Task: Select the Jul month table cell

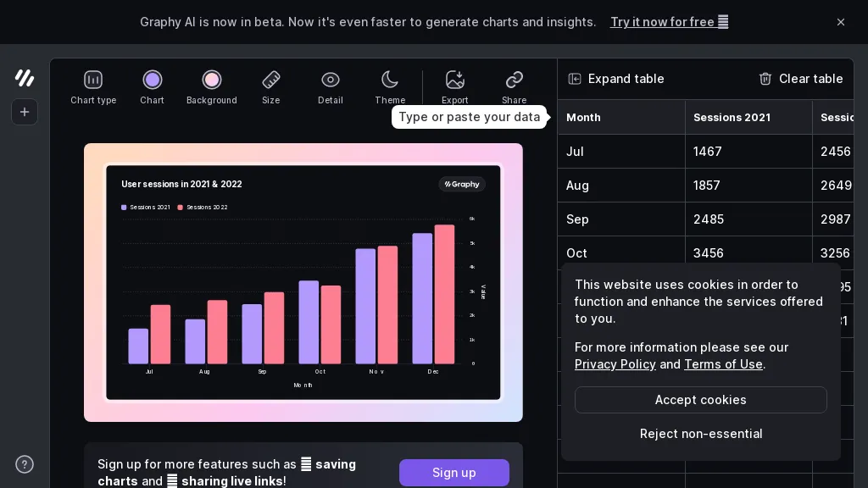Action: click(x=620, y=152)
